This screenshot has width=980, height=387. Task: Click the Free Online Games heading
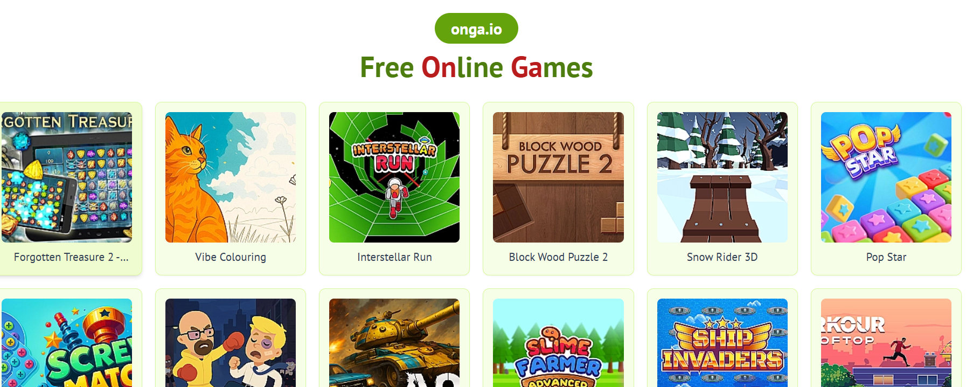click(x=476, y=67)
